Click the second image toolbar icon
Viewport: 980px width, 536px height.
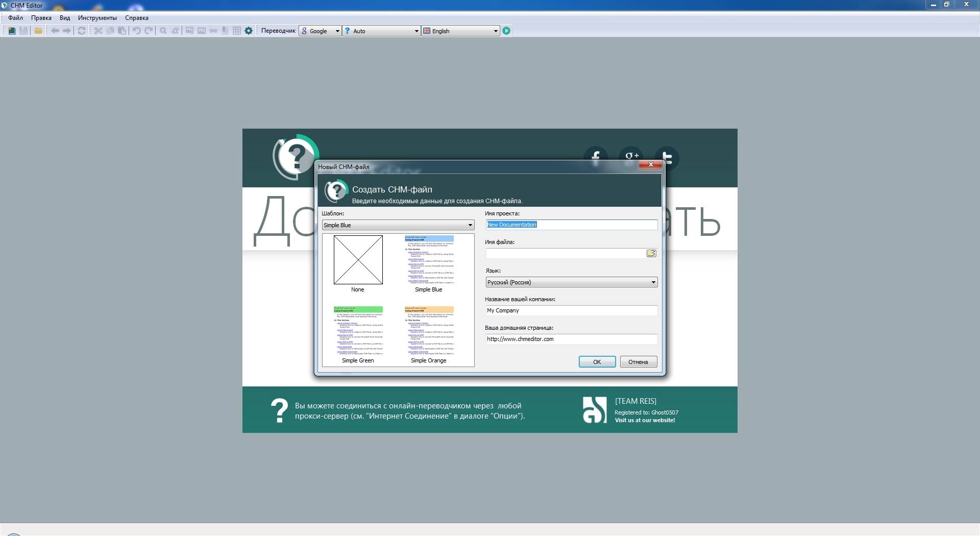(202, 31)
